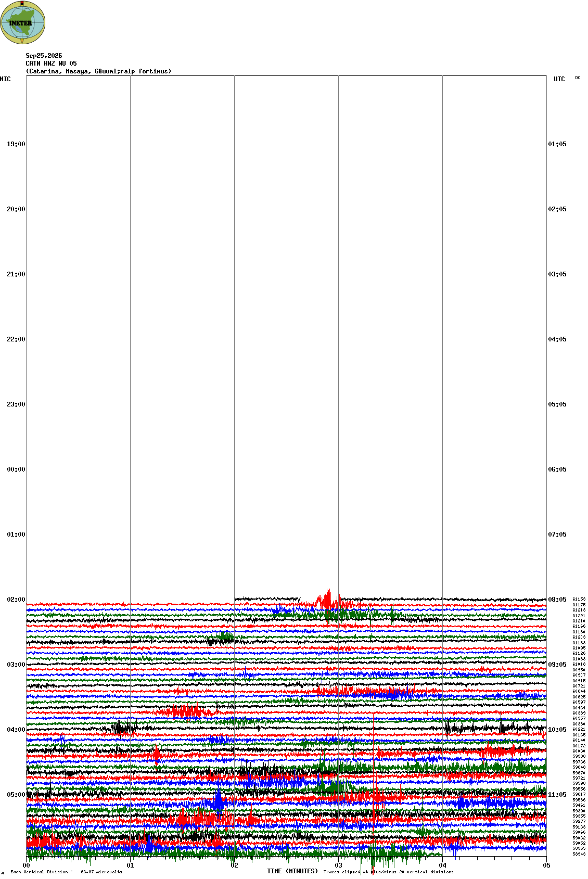Click the INETER globe logo

[23, 22]
